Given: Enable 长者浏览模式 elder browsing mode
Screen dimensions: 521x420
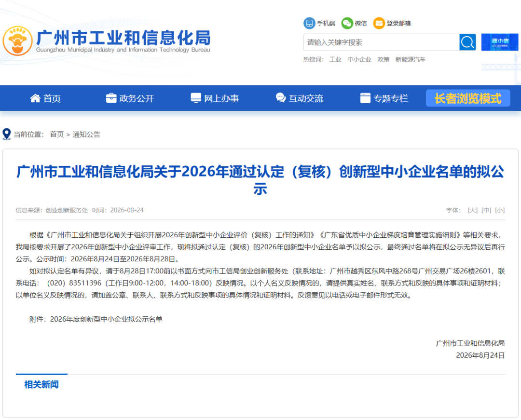Looking at the screenshot, I should tap(468, 98).
